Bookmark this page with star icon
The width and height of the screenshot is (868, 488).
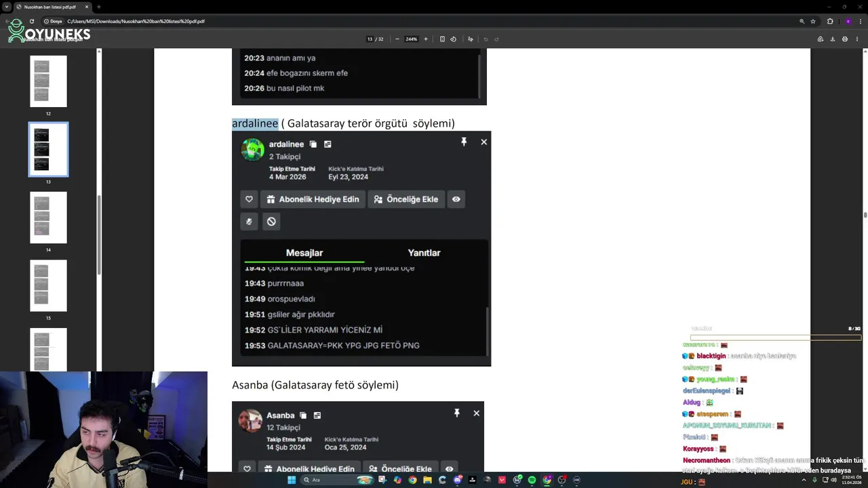(813, 21)
